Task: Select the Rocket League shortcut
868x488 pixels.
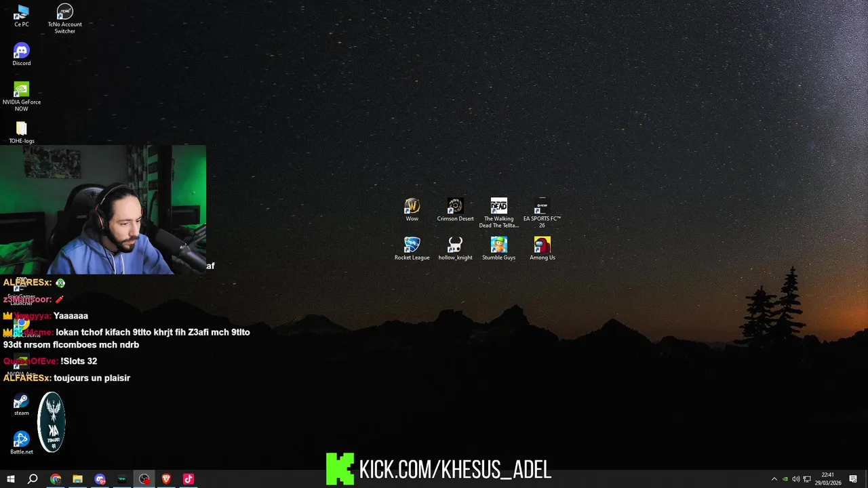Action: coord(412,248)
